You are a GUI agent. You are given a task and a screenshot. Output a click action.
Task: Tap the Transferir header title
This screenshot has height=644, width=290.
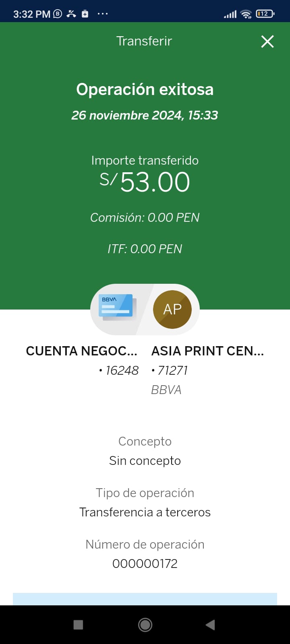click(x=144, y=41)
